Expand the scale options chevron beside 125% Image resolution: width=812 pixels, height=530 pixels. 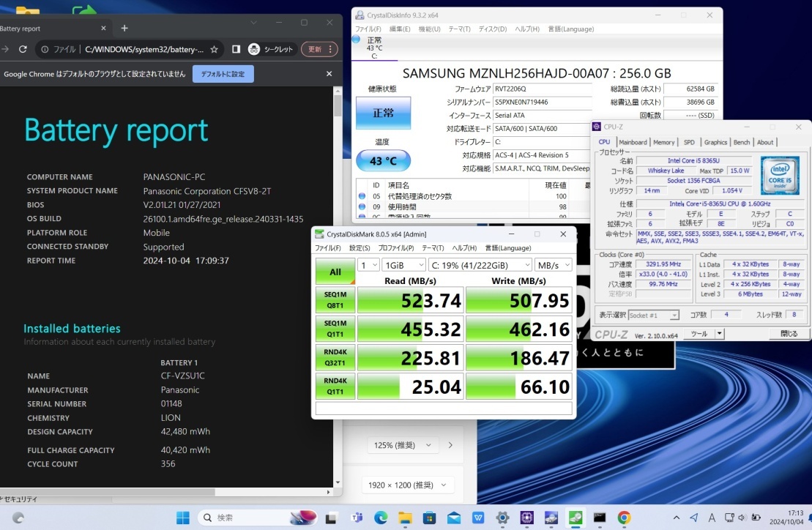450,445
